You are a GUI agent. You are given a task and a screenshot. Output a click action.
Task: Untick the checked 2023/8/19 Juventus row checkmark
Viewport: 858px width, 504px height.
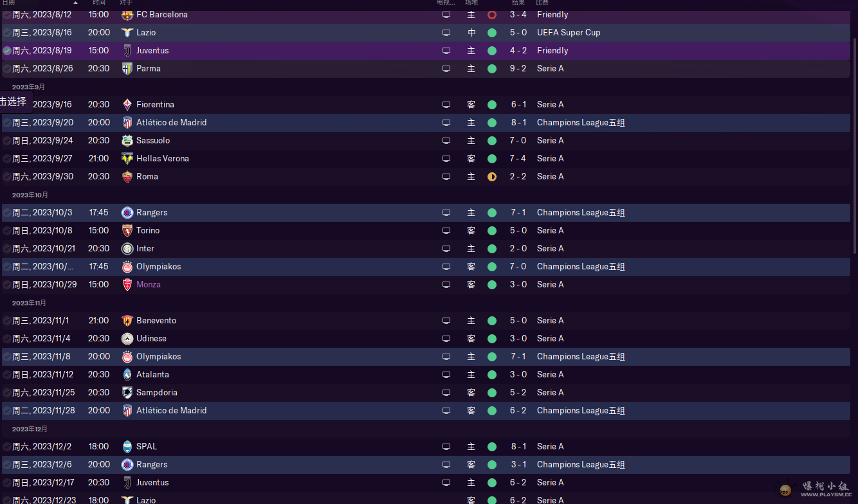click(x=7, y=51)
